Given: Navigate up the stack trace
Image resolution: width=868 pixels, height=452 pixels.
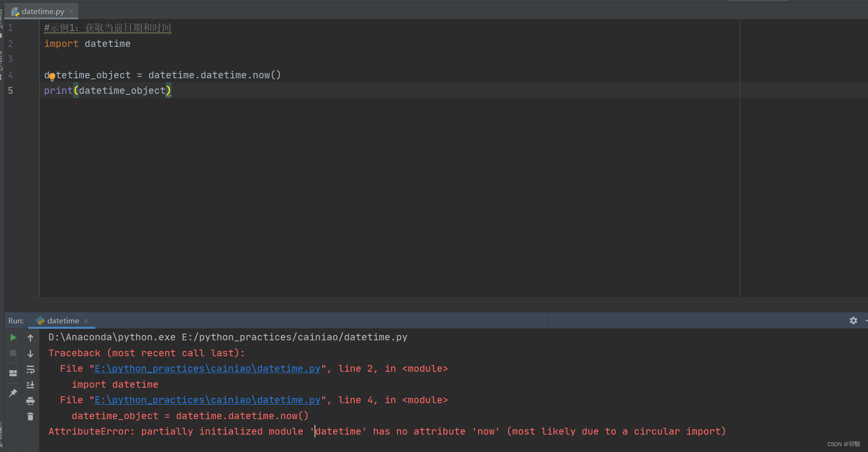Looking at the screenshot, I should coord(30,338).
